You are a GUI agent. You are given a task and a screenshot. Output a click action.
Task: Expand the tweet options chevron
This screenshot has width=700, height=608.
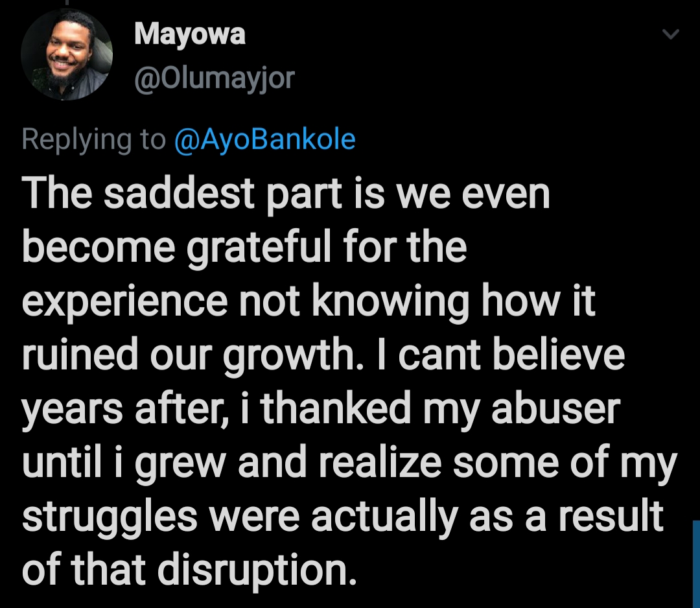pyautogui.click(x=670, y=34)
